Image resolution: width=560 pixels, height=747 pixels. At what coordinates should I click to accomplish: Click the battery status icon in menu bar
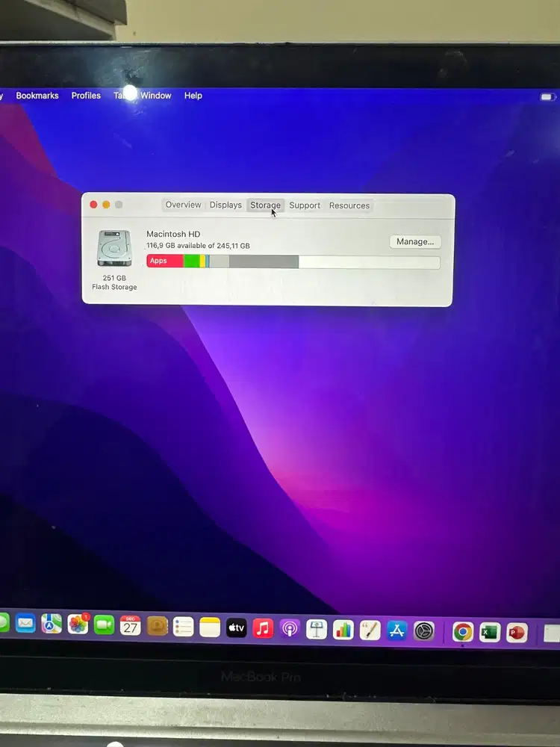coord(547,96)
